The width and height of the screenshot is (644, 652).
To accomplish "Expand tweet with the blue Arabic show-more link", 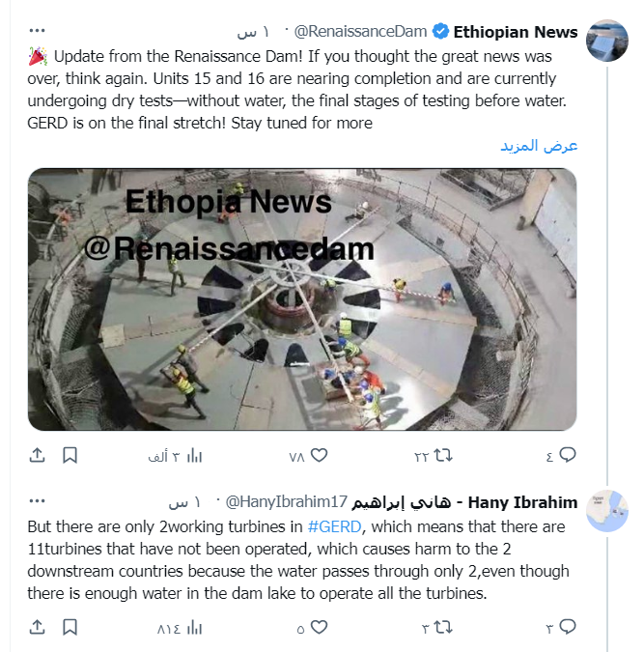I will point(539,145).
